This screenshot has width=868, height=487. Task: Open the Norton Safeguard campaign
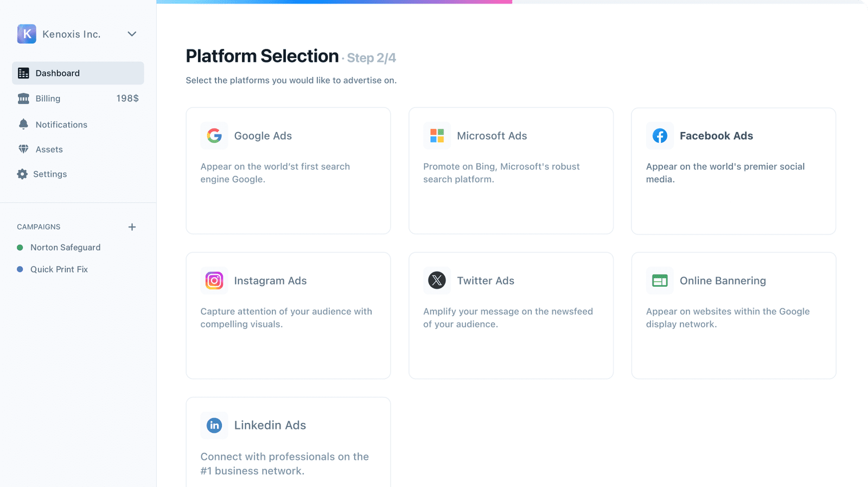click(x=65, y=248)
